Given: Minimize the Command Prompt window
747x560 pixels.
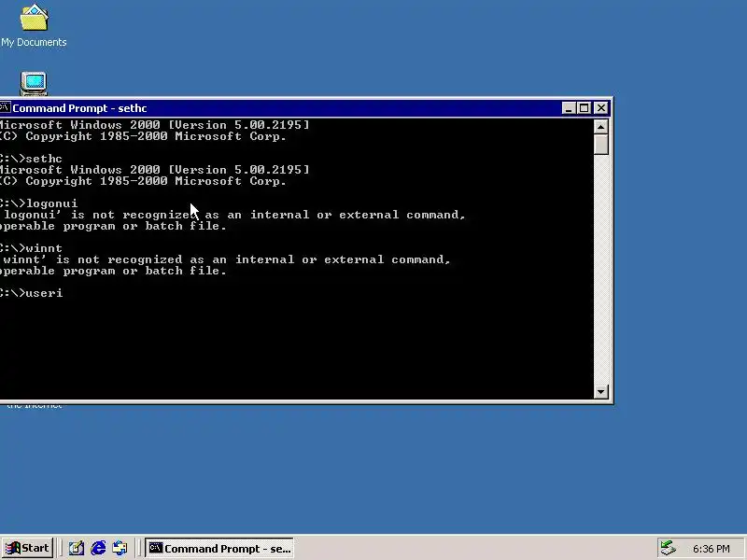Looking at the screenshot, I should pos(569,108).
